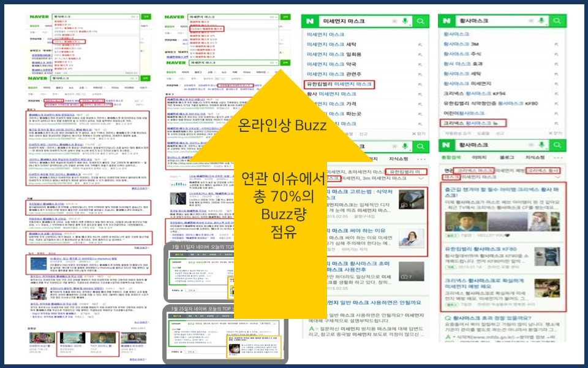Clear text with X in top 황사마스크 mobile bar
This screenshot has height=368, width=588.
point(531,21)
